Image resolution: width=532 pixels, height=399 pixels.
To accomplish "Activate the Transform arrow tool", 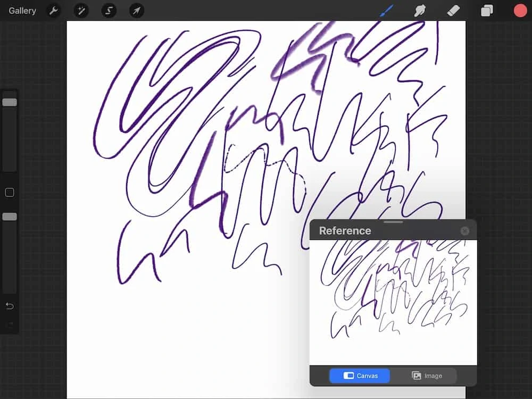I will pyautogui.click(x=137, y=11).
